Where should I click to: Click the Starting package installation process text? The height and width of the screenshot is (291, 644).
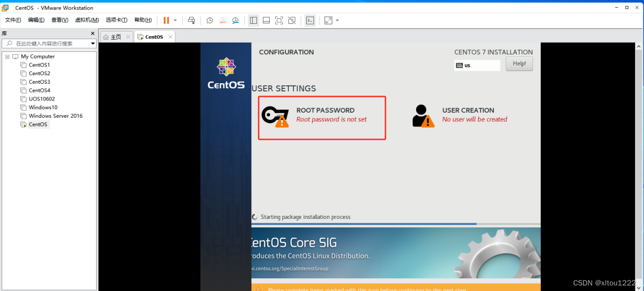(305, 217)
